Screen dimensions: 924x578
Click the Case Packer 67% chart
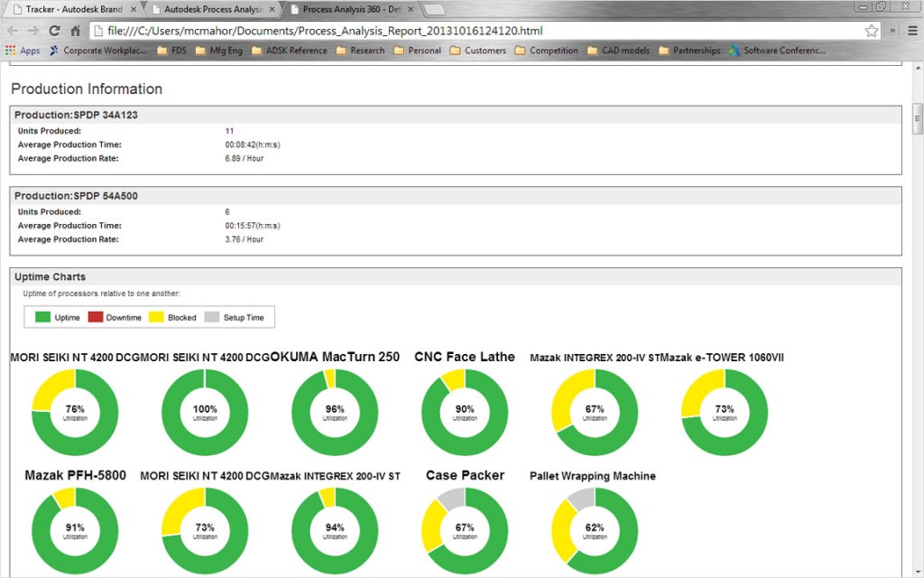pyautogui.click(x=465, y=531)
